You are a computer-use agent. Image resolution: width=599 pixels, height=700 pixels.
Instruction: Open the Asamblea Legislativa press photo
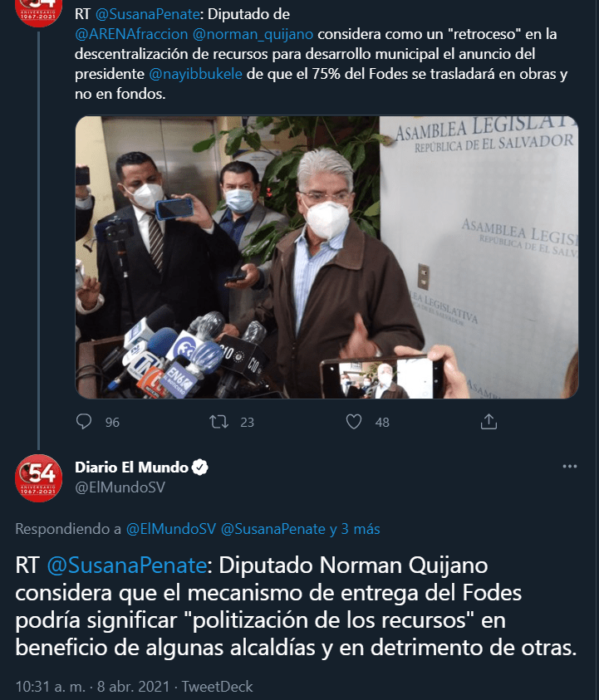pyautogui.click(x=327, y=257)
